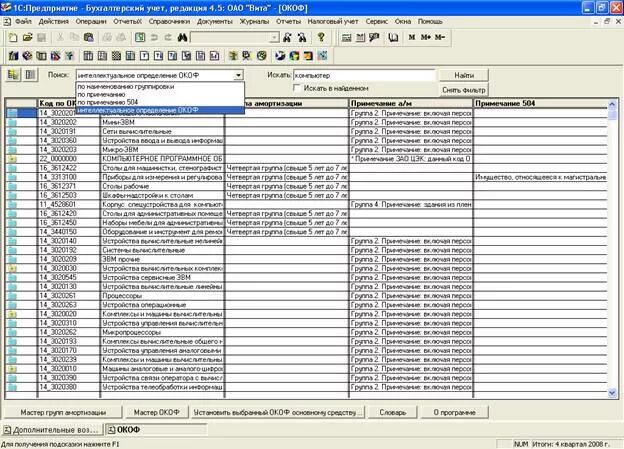
Task: Open the calculator toolbar icon
Action: click(x=347, y=37)
